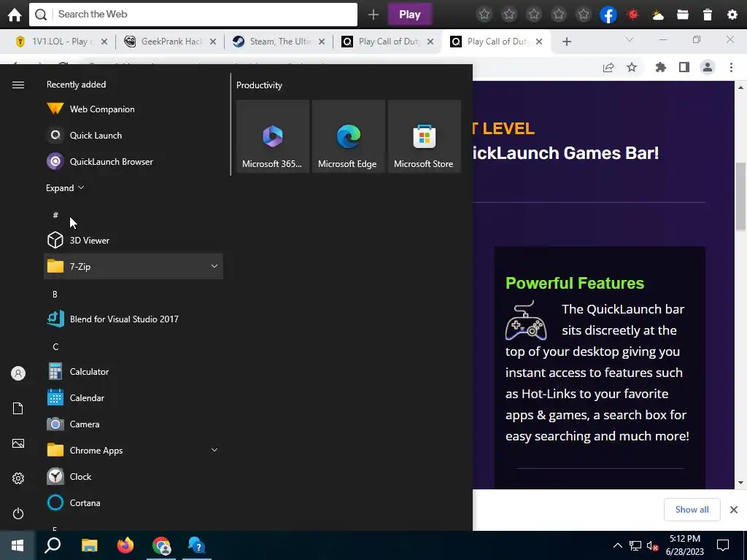The image size is (747, 560).
Task: Open File Explorer from the taskbar
Action: pyautogui.click(x=89, y=545)
